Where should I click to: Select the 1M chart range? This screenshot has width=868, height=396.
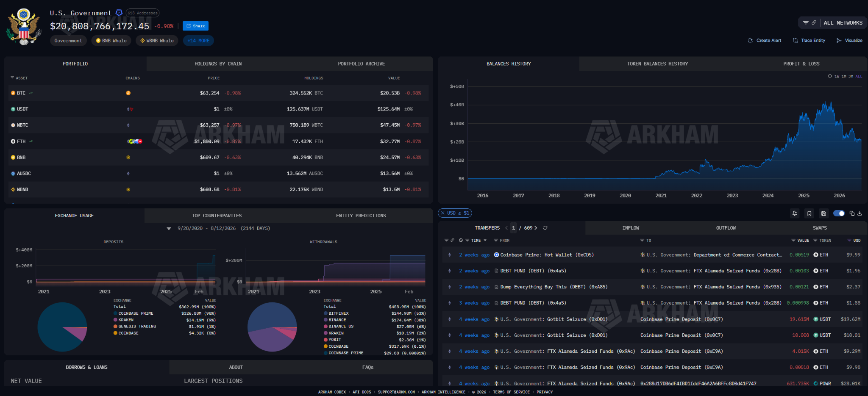click(844, 77)
